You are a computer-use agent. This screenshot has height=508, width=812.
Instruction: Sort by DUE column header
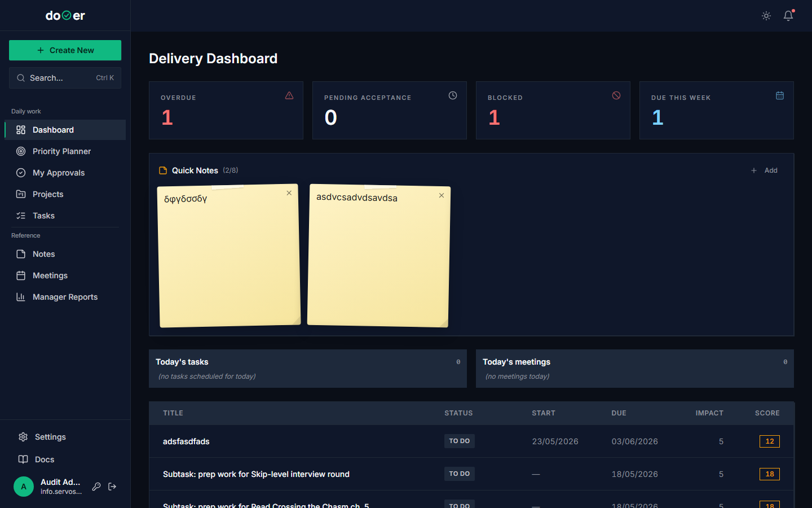(x=619, y=413)
